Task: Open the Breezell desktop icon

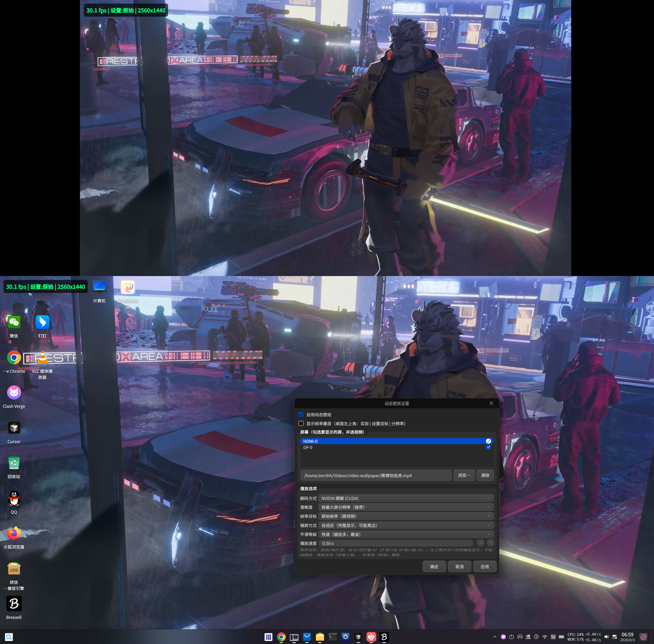Action: 14,604
